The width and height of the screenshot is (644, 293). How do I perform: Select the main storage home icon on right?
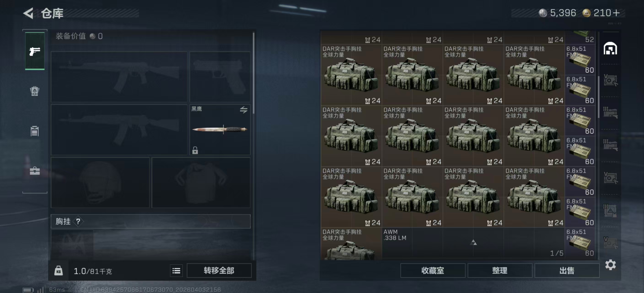click(x=610, y=48)
